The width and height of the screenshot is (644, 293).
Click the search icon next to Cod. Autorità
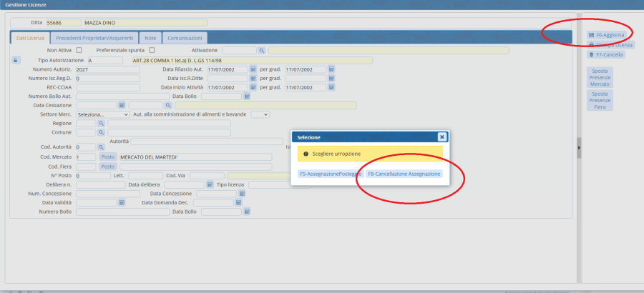pos(101,147)
